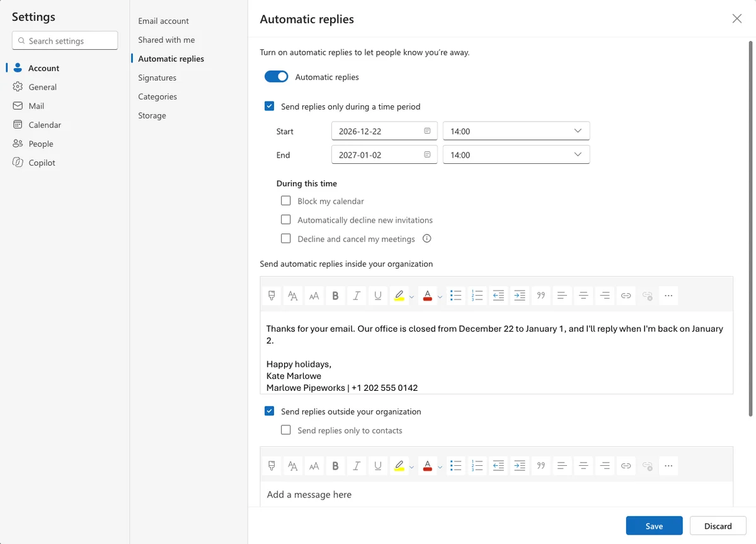Screen dimensions: 756x544
Task: Click the settings panel vertical scrollbar
Action: [x=750, y=228]
